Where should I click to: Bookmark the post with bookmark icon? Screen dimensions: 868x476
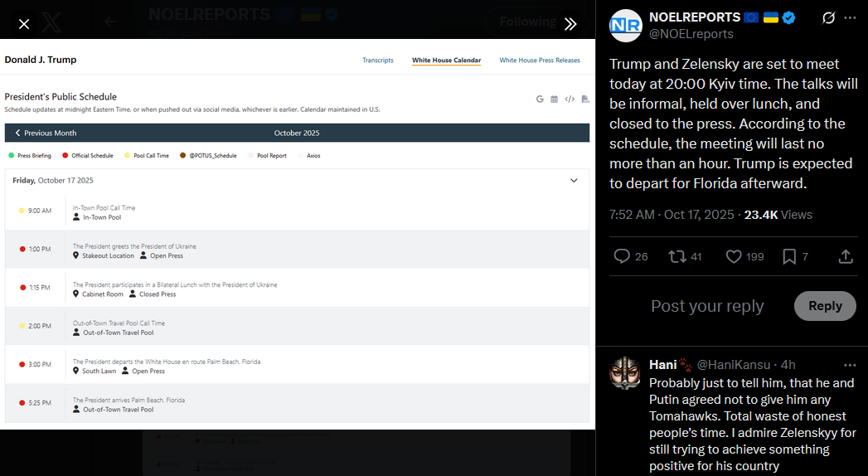tap(789, 256)
